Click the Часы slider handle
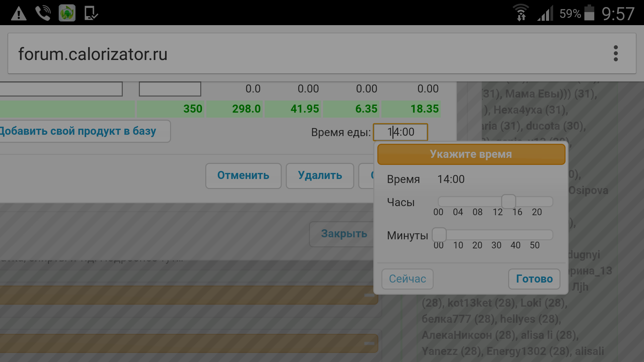 pyautogui.click(x=508, y=202)
